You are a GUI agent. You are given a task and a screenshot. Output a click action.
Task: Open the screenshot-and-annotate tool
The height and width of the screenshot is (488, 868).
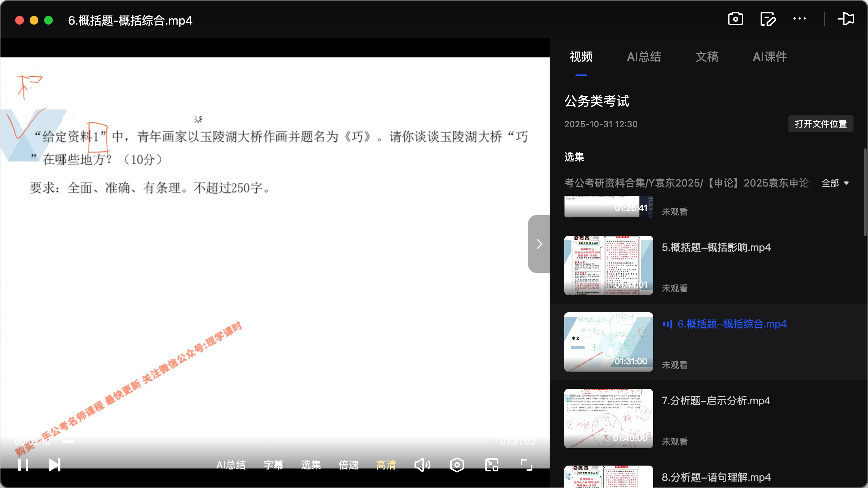[x=768, y=19]
